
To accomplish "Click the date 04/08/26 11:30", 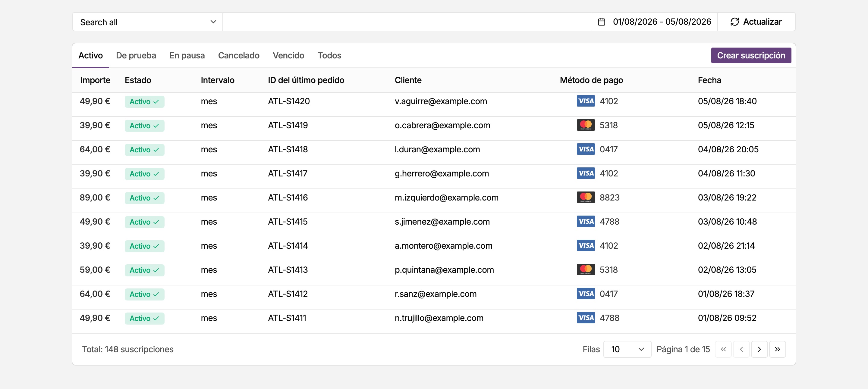I will click(x=726, y=174).
